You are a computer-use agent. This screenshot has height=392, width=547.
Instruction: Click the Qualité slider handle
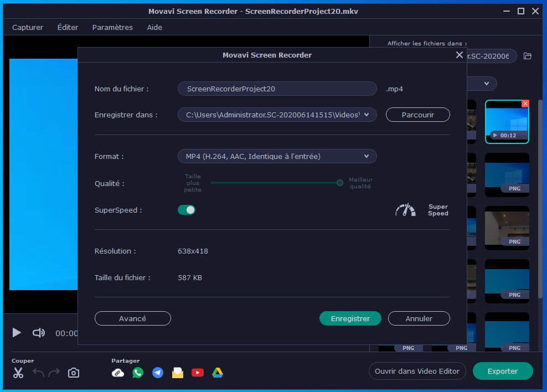click(x=340, y=182)
